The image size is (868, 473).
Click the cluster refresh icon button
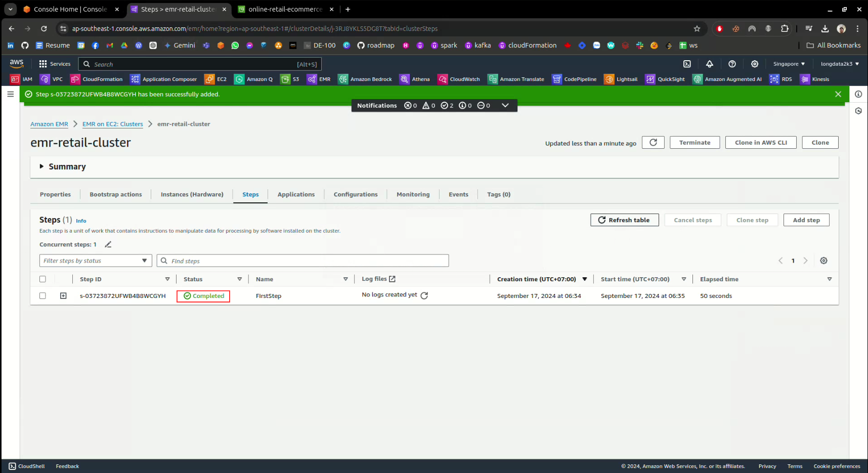tap(653, 143)
